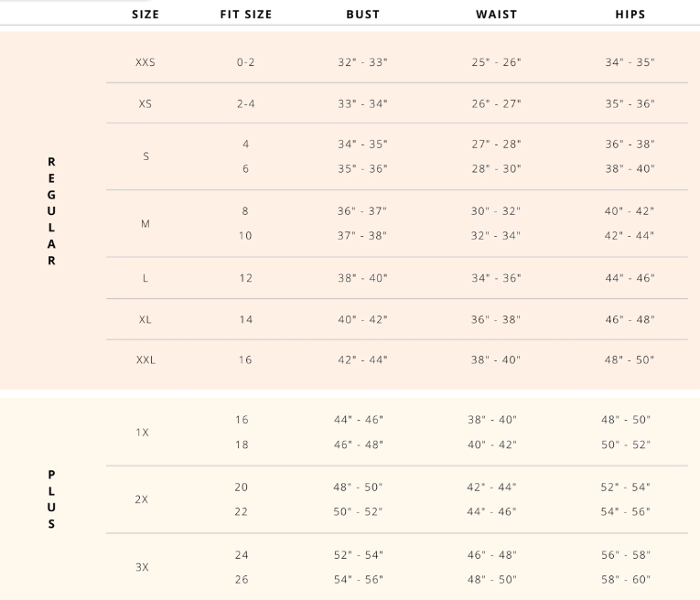Click the vertical REGULAR section label
700x600 pixels.
51,210
